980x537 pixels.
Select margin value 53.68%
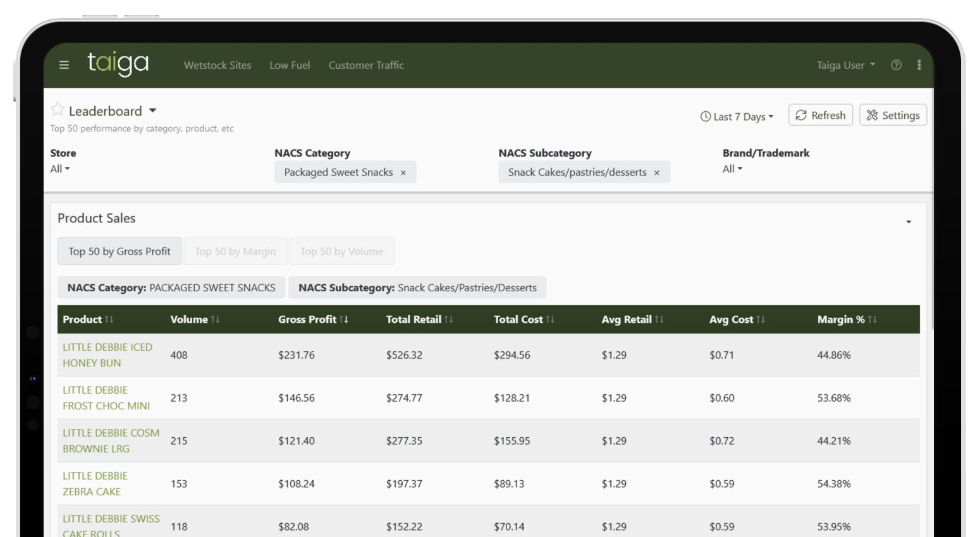click(834, 398)
